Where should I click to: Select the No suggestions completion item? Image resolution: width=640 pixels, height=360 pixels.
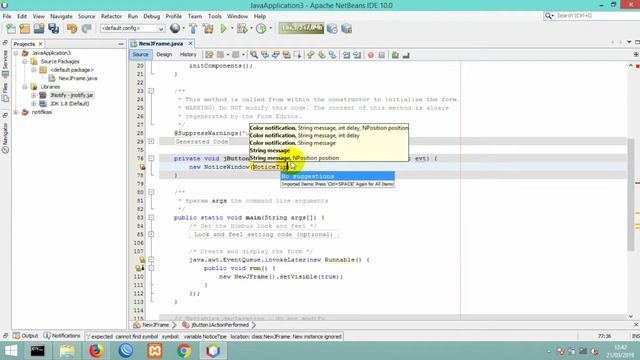point(338,176)
